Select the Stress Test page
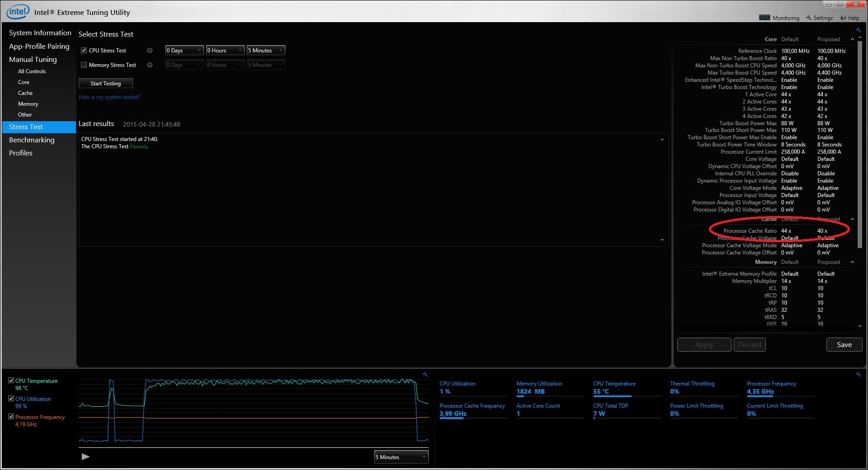 click(x=39, y=127)
